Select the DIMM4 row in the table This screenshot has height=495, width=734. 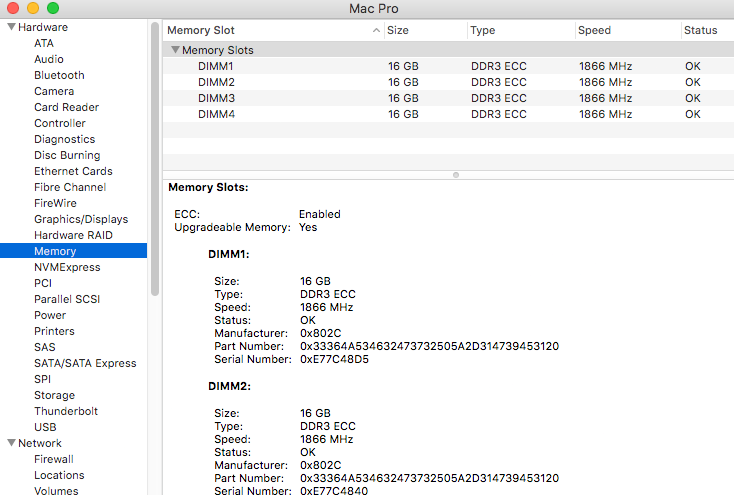[448, 114]
